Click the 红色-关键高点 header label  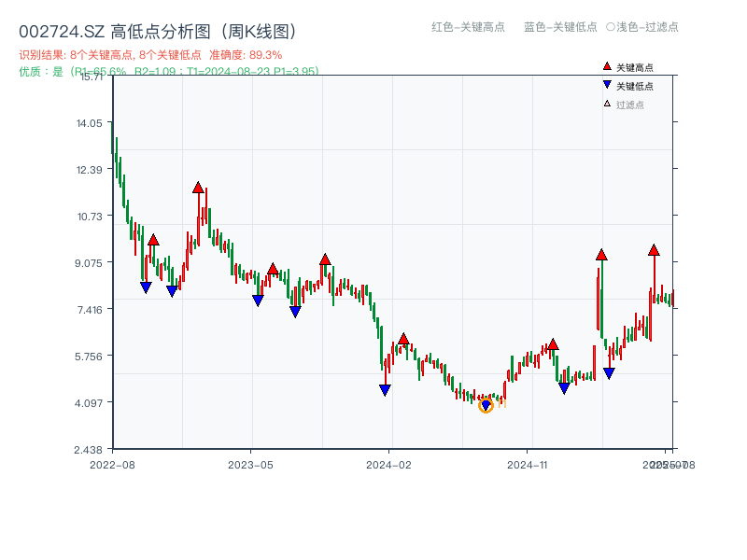click(x=456, y=28)
